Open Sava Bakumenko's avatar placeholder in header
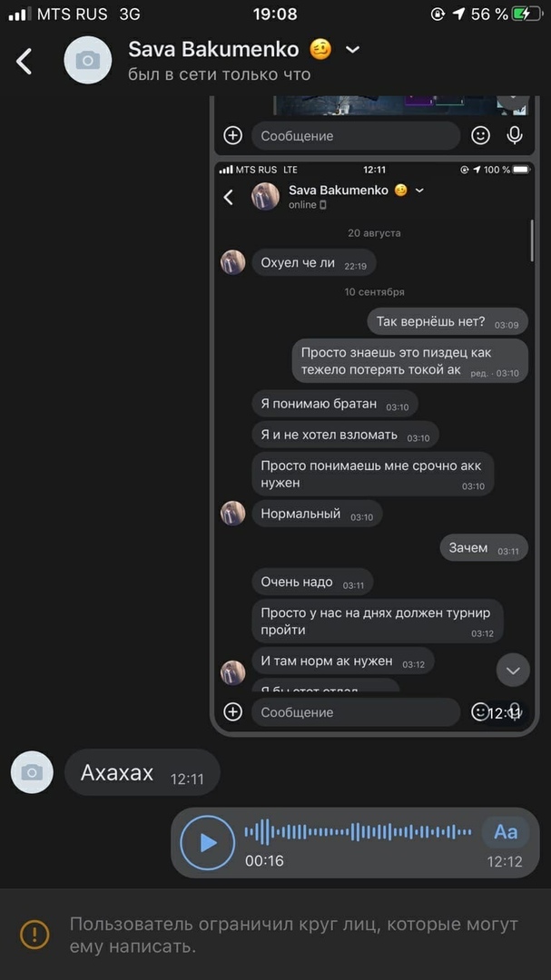The height and width of the screenshot is (980, 551). tap(87, 60)
